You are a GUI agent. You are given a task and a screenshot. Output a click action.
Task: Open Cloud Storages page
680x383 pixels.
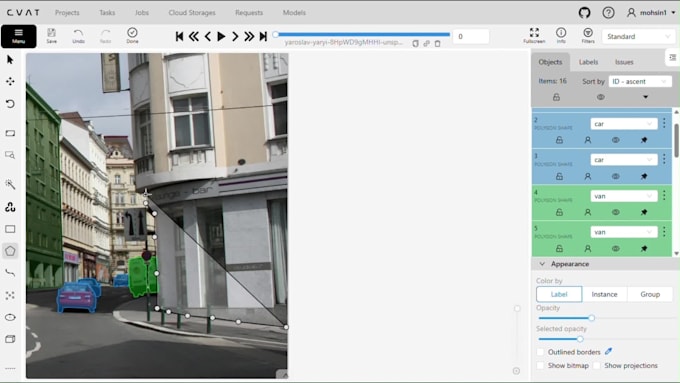(x=192, y=13)
